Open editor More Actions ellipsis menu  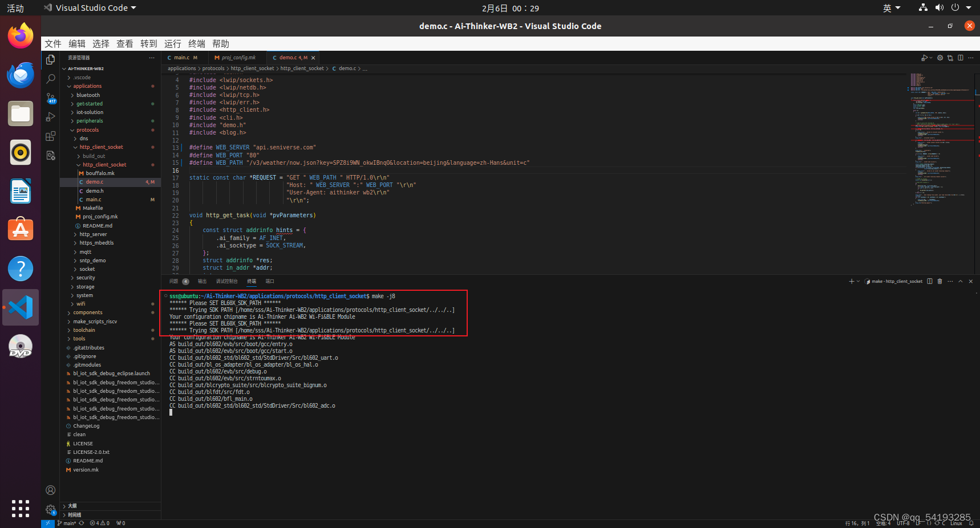point(971,58)
